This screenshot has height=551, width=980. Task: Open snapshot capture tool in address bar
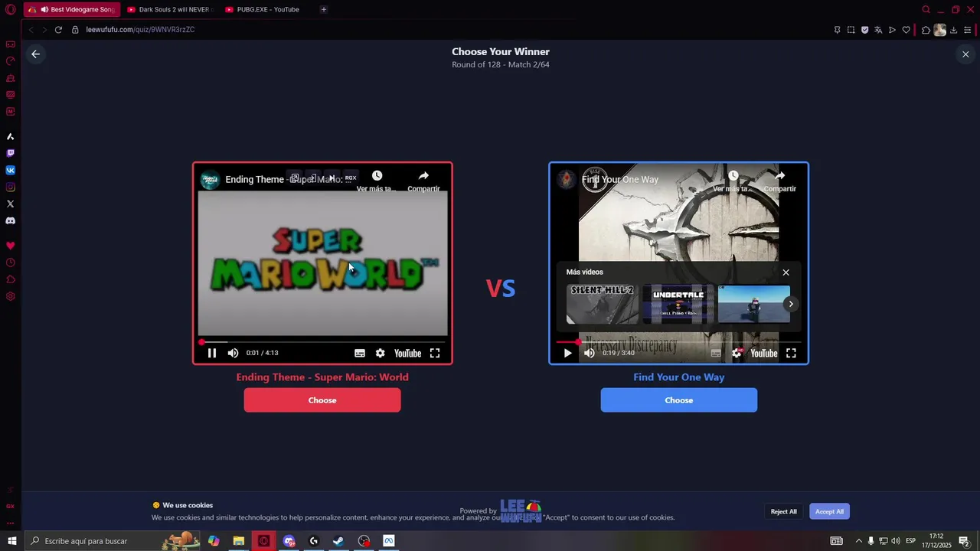[851, 30]
